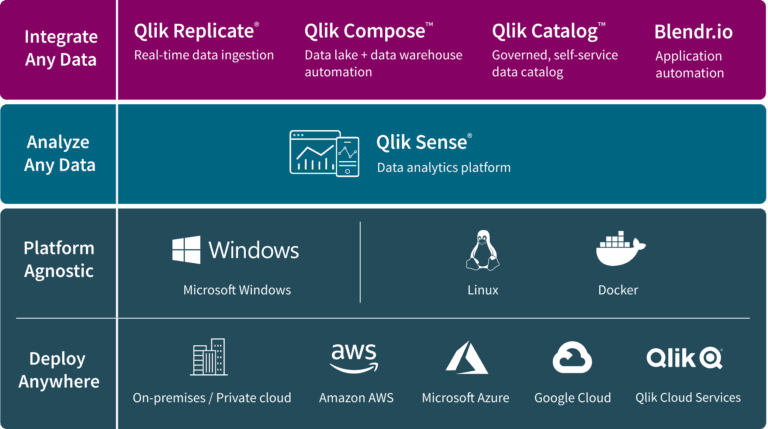Open the Qlik Replicate heading

[196, 31]
